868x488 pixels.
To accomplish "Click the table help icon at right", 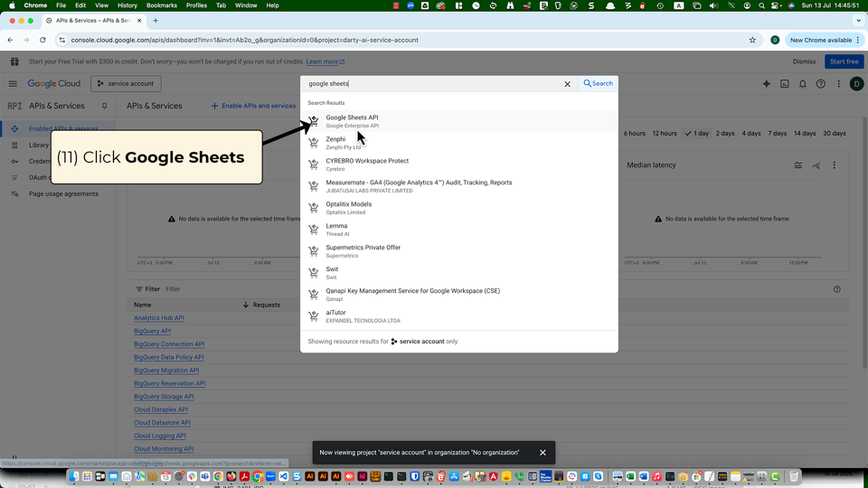I will (837, 289).
